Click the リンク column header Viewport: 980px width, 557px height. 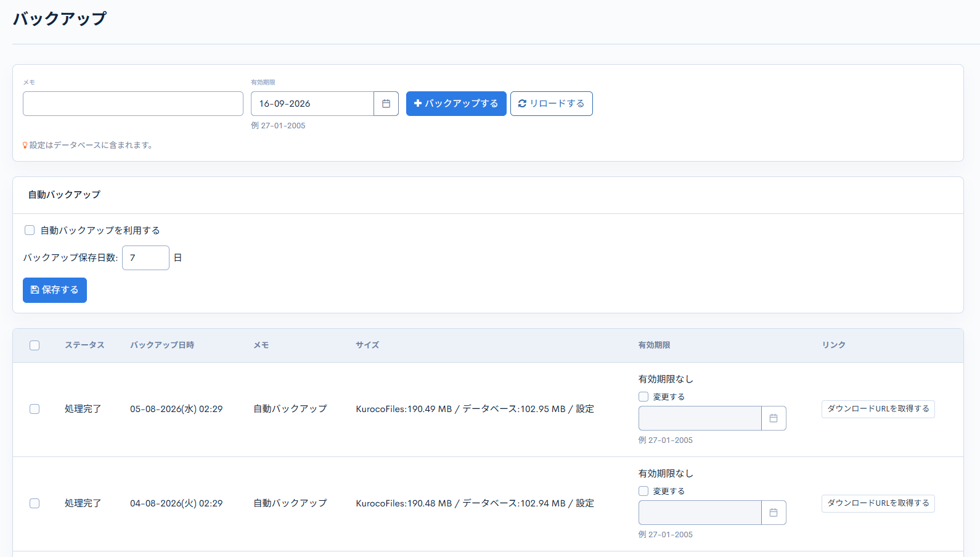point(834,345)
